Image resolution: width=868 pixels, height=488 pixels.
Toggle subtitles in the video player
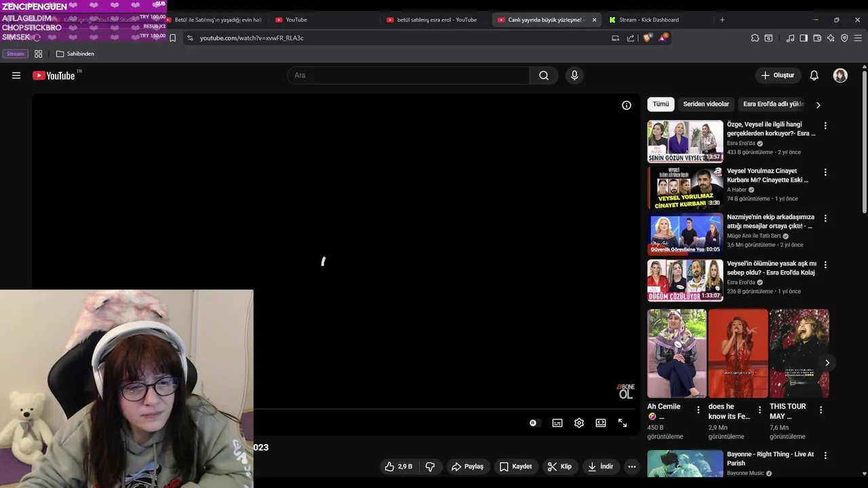click(x=557, y=423)
